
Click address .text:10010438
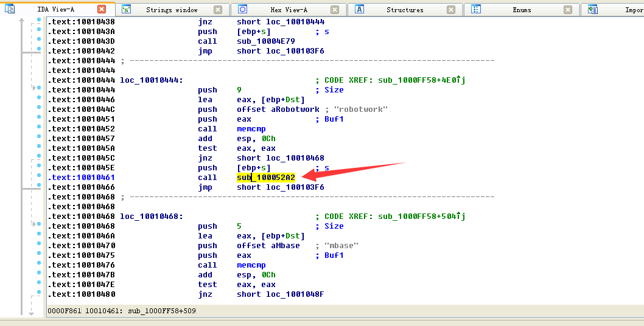(82, 22)
